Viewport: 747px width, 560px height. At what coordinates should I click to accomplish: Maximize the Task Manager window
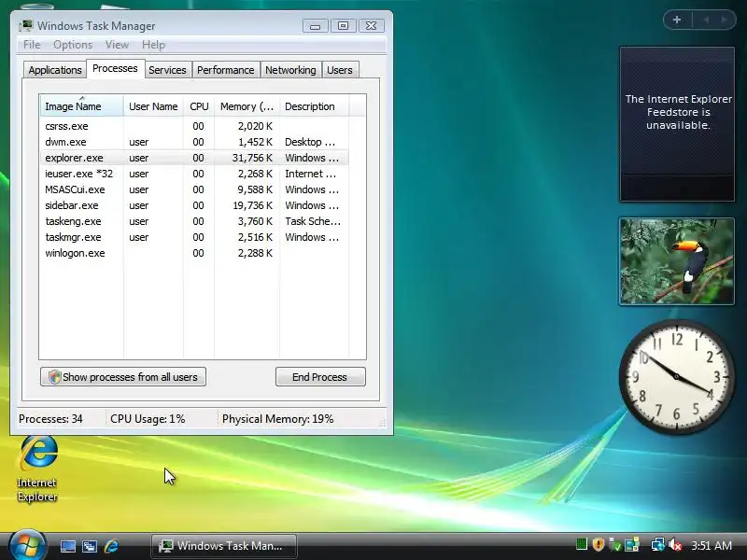[x=343, y=26]
